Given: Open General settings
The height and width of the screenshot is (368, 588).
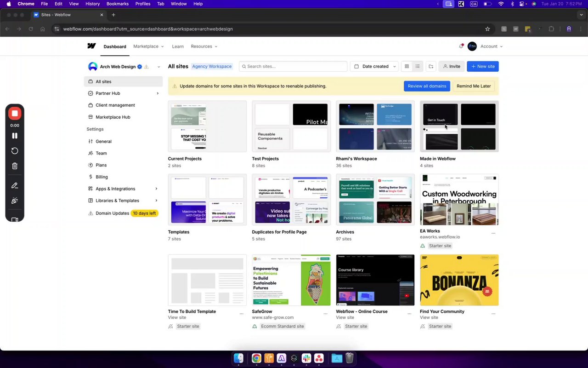Looking at the screenshot, I should coord(103,142).
